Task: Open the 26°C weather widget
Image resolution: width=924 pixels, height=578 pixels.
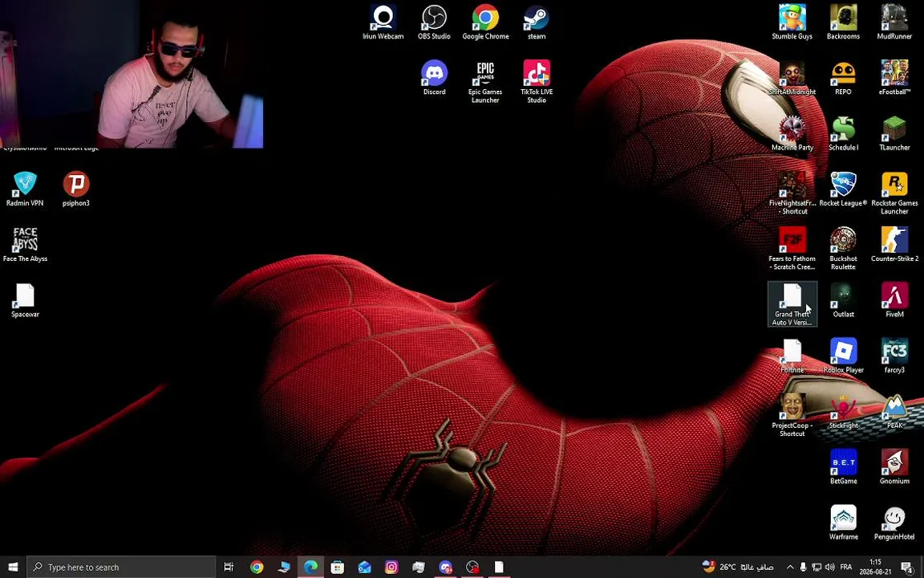Action: pyautogui.click(x=738, y=567)
